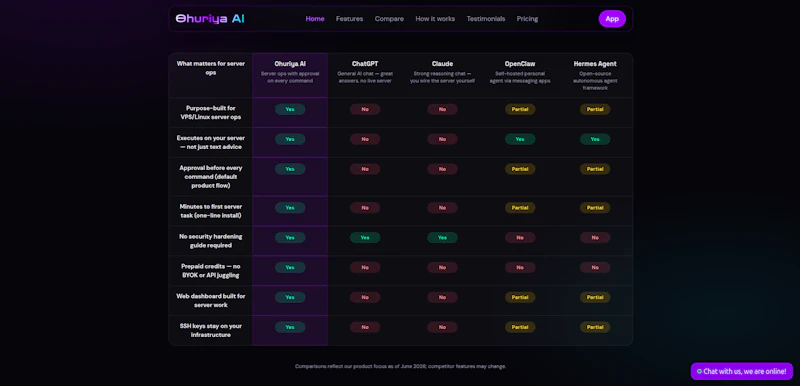
Task: Click Ohuriya AI Yes badge in Approval row
Action: 290,169
